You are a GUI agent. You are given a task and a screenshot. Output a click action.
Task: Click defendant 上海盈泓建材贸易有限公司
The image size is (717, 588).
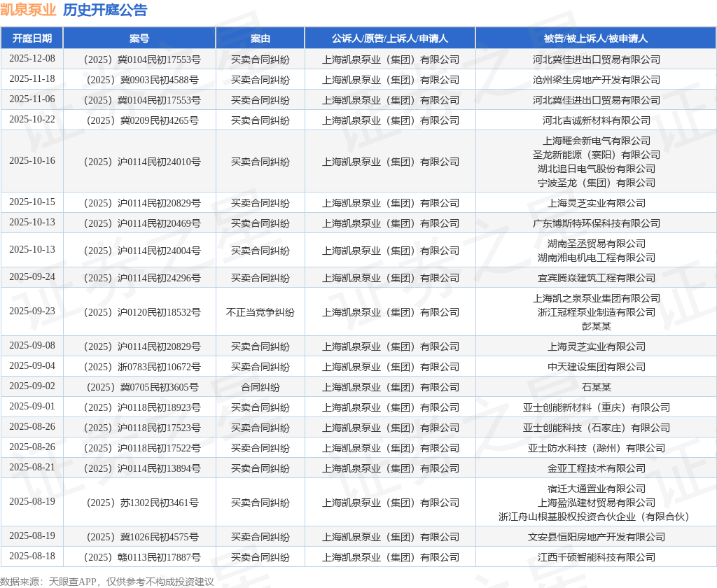coord(597,503)
